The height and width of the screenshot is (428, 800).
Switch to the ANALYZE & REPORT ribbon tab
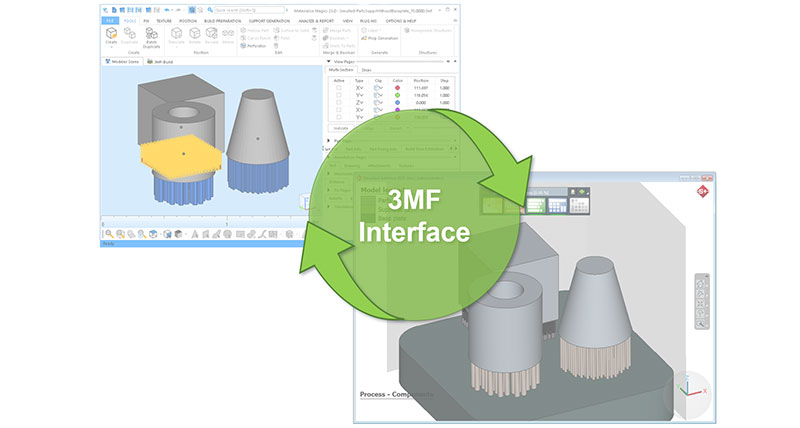pos(316,21)
